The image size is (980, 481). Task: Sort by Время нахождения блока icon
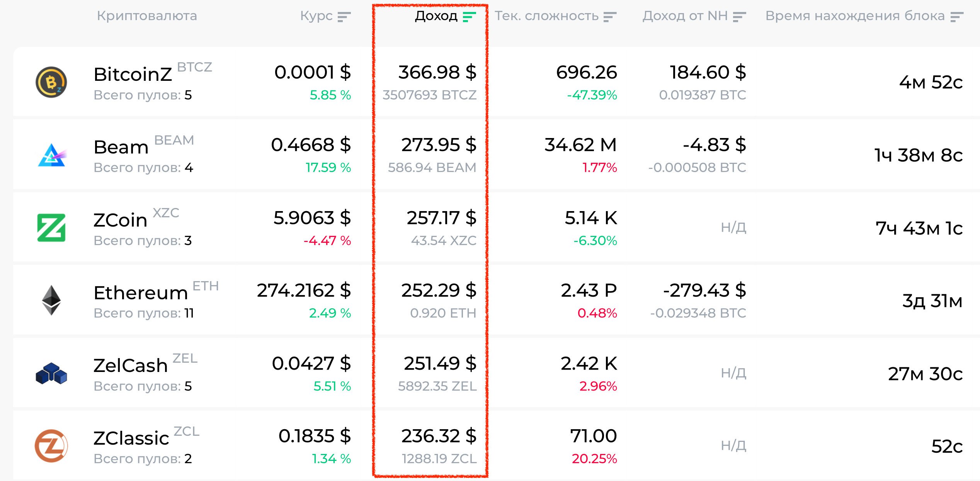[x=957, y=17]
